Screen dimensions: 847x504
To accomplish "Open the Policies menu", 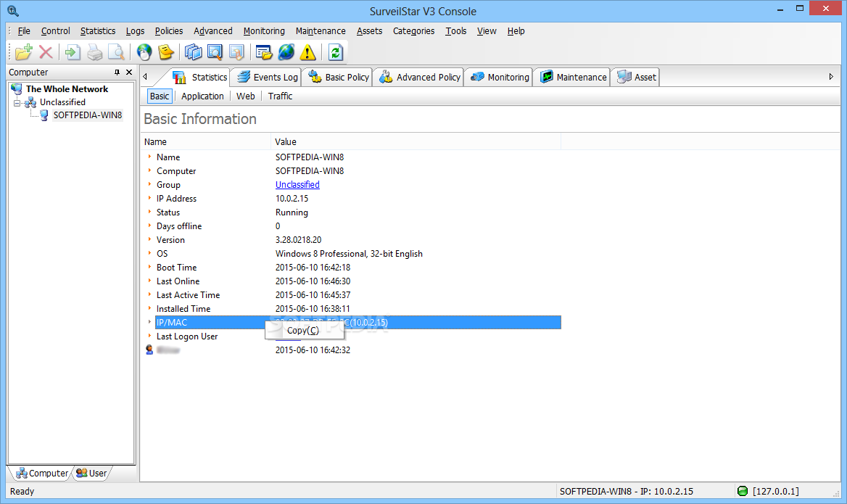I will click(169, 30).
